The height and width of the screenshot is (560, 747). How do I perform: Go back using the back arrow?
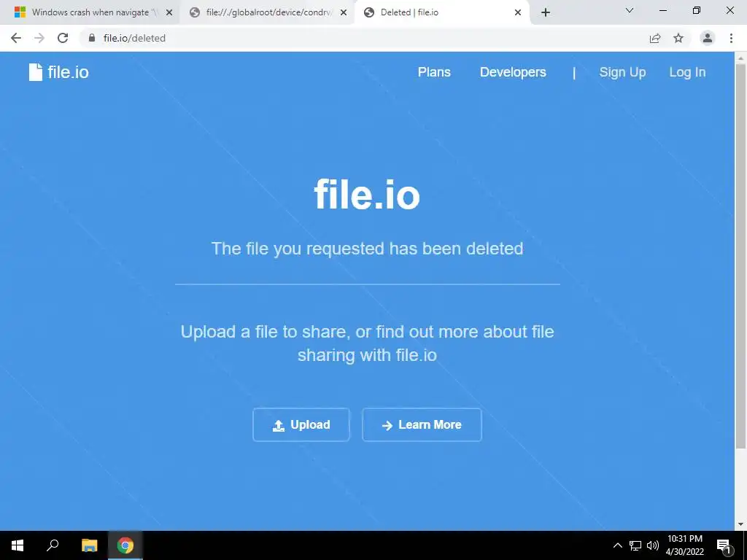tap(16, 38)
